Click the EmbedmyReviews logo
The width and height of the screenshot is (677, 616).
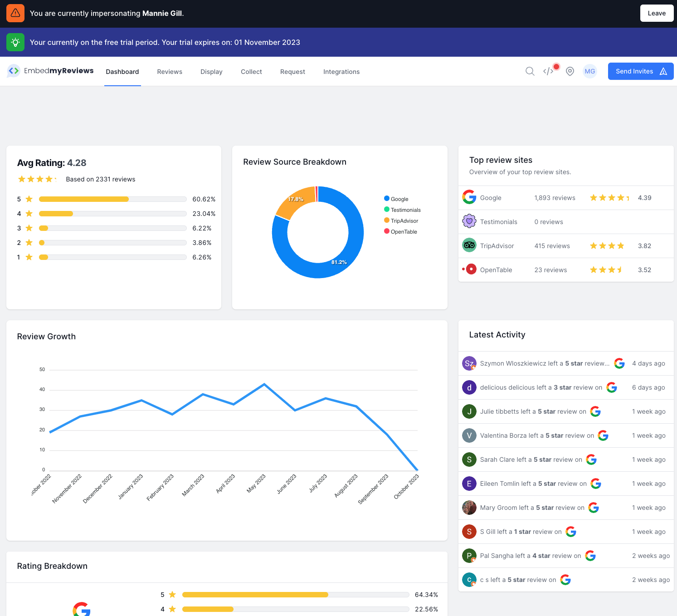pos(51,71)
